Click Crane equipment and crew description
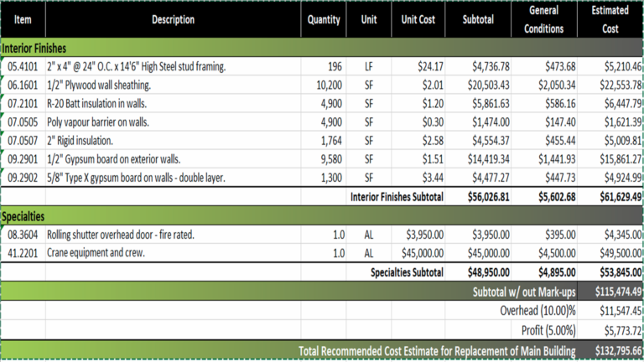Viewport: 644px width, 362px height. 96,252
